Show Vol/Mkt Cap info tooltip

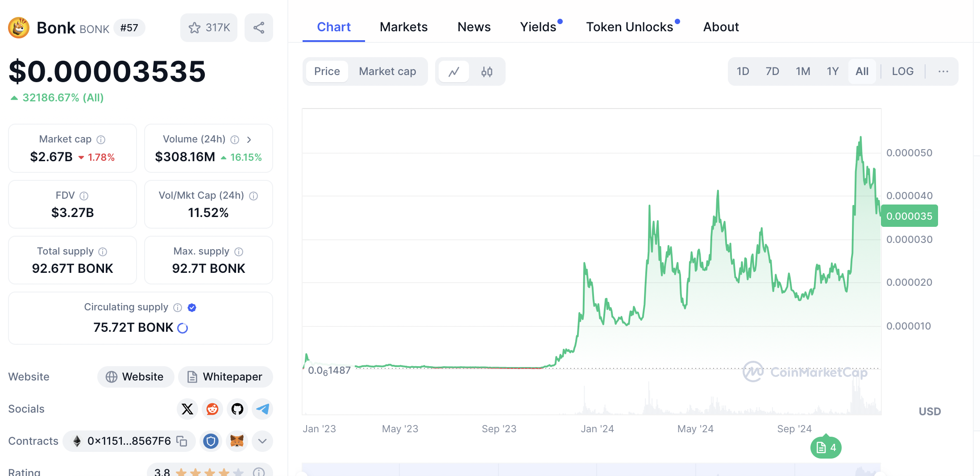pos(253,196)
